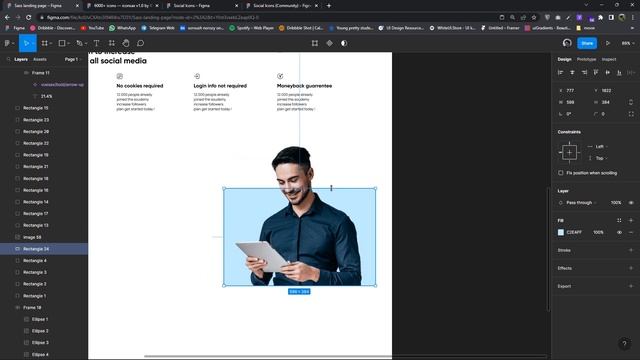The image size is (640, 360).
Task: Click the search icon in Layers panel
Action: (8, 60)
